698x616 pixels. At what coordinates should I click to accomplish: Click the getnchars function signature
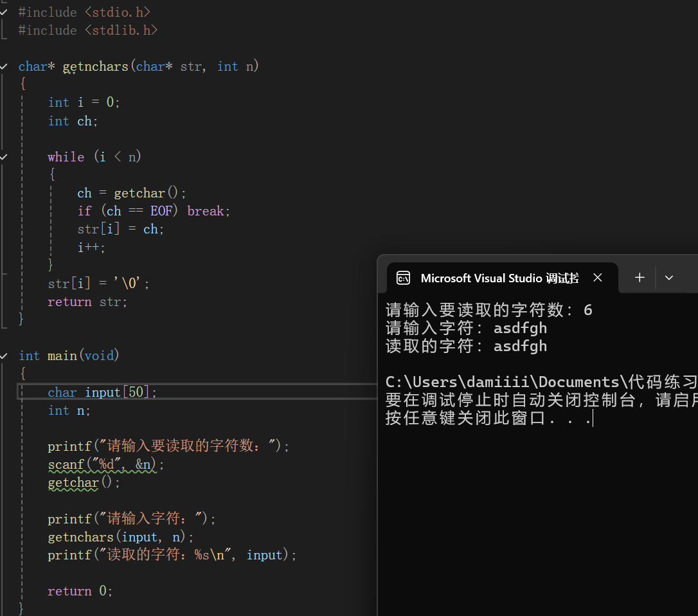click(138, 67)
